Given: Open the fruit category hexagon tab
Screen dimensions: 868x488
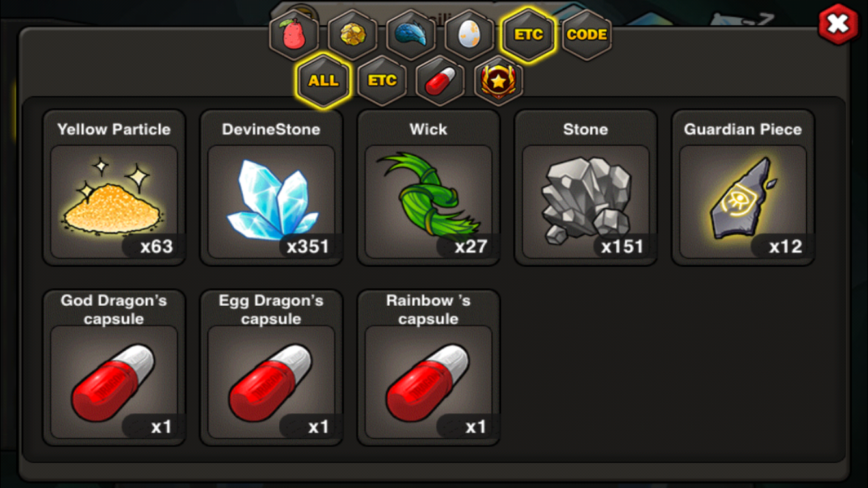Looking at the screenshot, I should (294, 35).
